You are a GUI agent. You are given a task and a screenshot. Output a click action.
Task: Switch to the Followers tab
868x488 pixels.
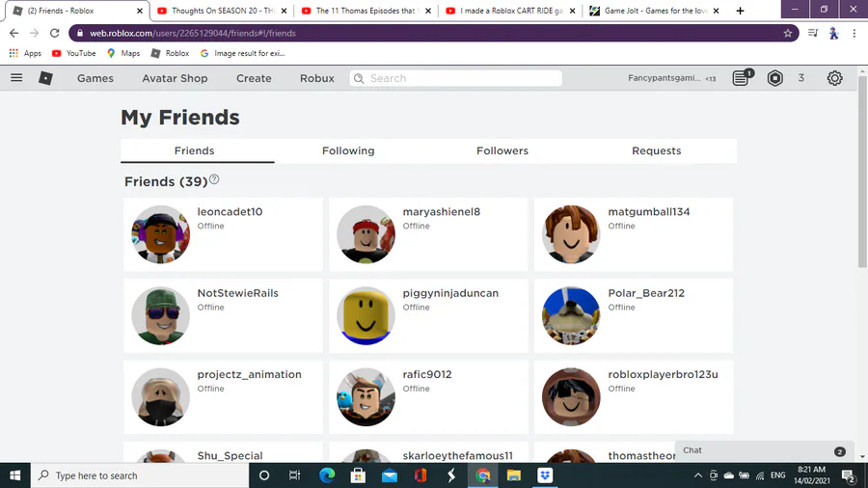(x=502, y=150)
